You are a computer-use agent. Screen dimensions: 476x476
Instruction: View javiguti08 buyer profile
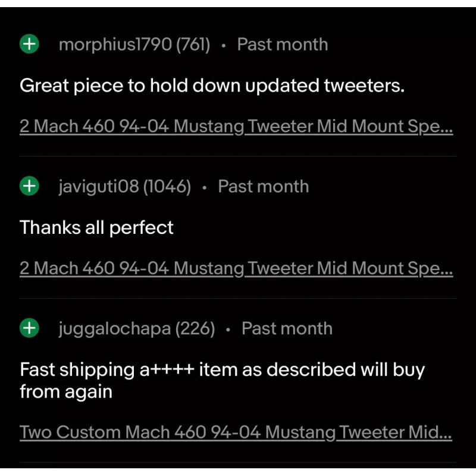99,186
